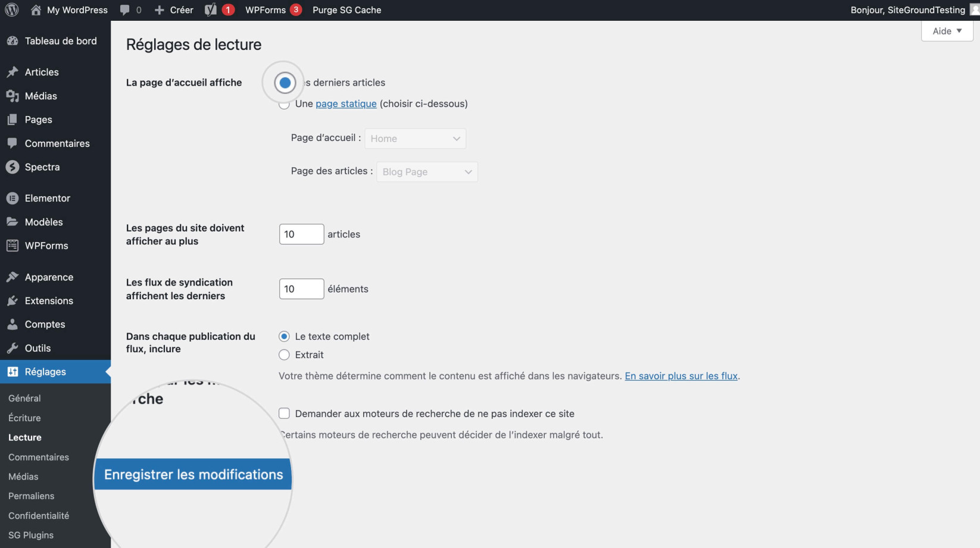This screenshot has width=980, height=548.
Task: Check the search engines no-index checkbox
Action: coord(285,414)
